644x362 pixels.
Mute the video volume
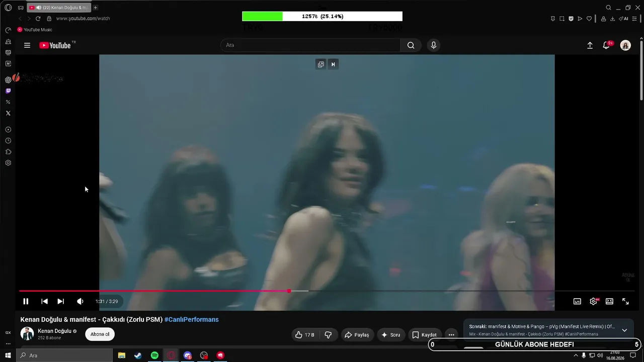pyautogui.click(x=80, y=301)
